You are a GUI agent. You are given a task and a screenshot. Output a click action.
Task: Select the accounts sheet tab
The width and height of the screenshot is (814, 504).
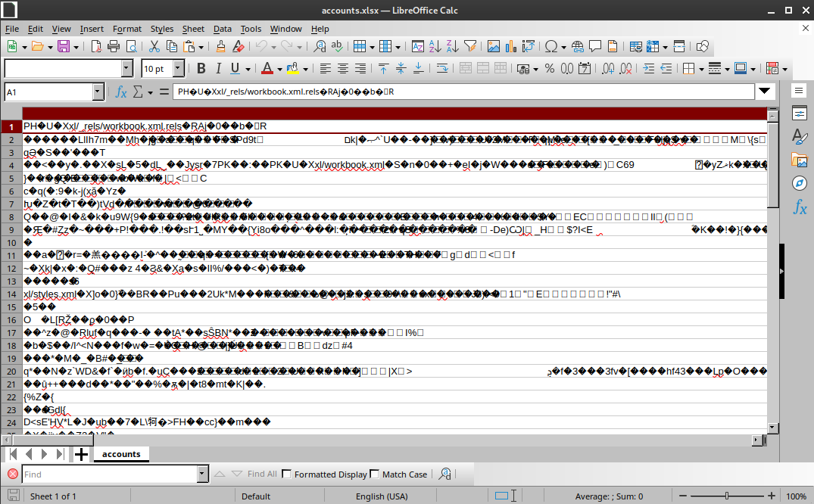121,454
